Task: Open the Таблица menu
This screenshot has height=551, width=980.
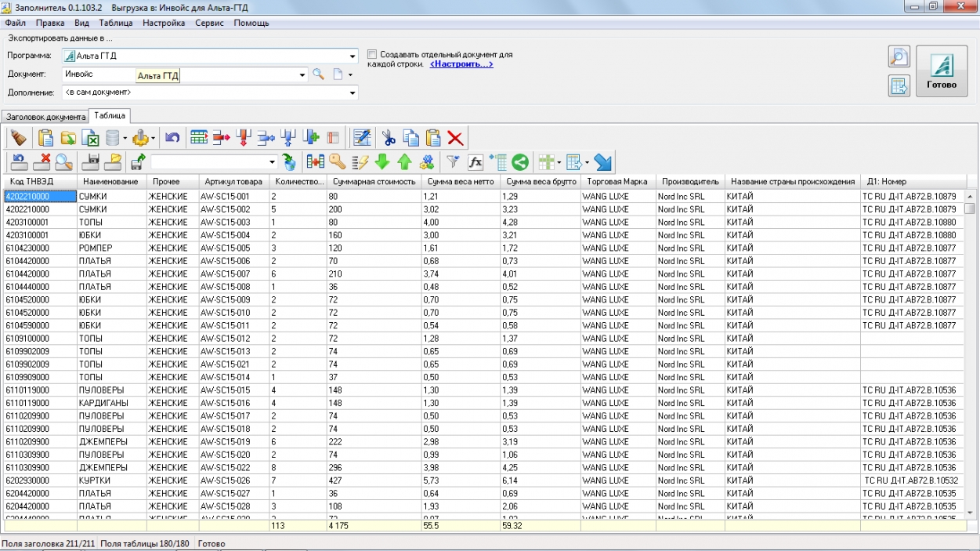Action: pyautogui.click(x=115, y=23)
